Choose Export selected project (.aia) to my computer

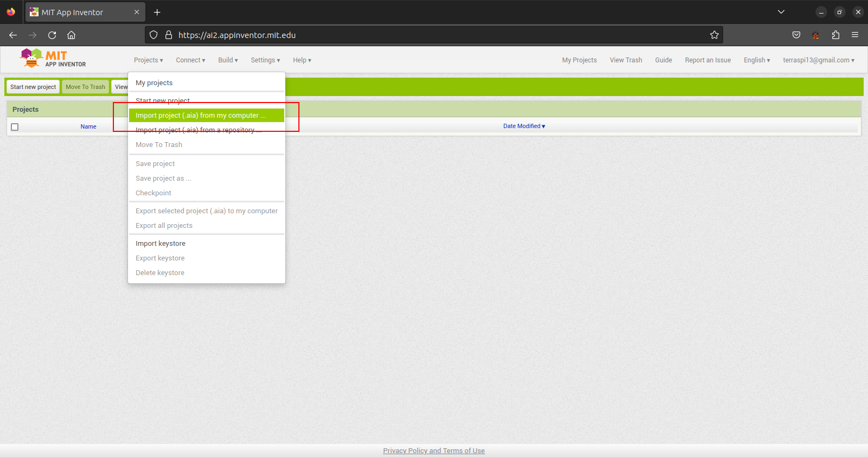(x=207, y=211)
